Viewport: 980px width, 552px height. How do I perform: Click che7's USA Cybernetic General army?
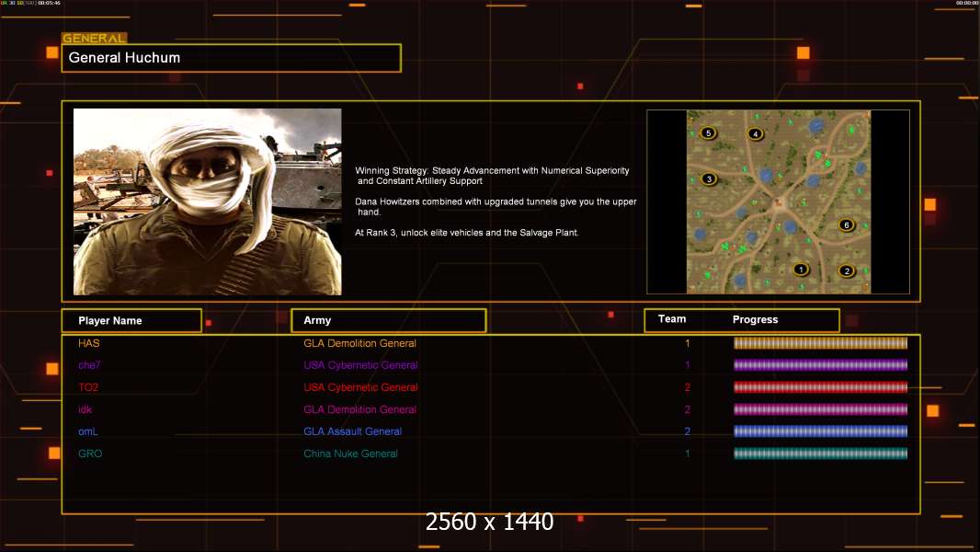tap(360, 365)
